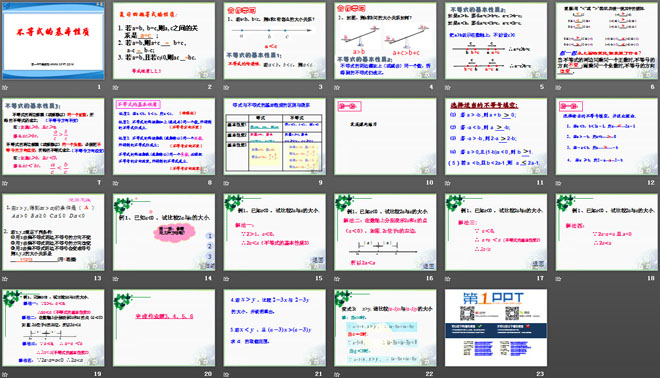Screen dimensions: 660x378
Task: Select slide 16 thumbnail with number line solution
Action: [x=385, y=232]
